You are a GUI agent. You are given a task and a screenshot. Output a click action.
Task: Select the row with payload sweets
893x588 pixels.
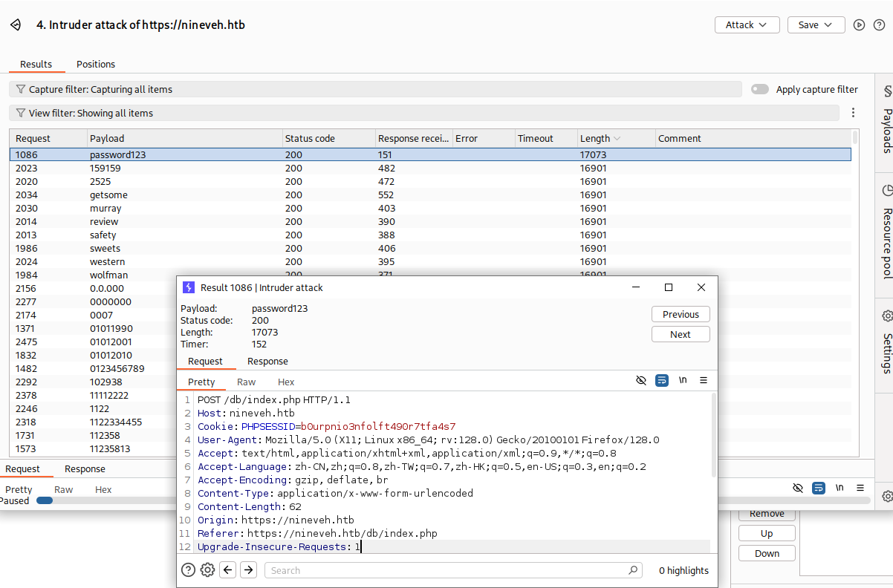click(430, 249)
